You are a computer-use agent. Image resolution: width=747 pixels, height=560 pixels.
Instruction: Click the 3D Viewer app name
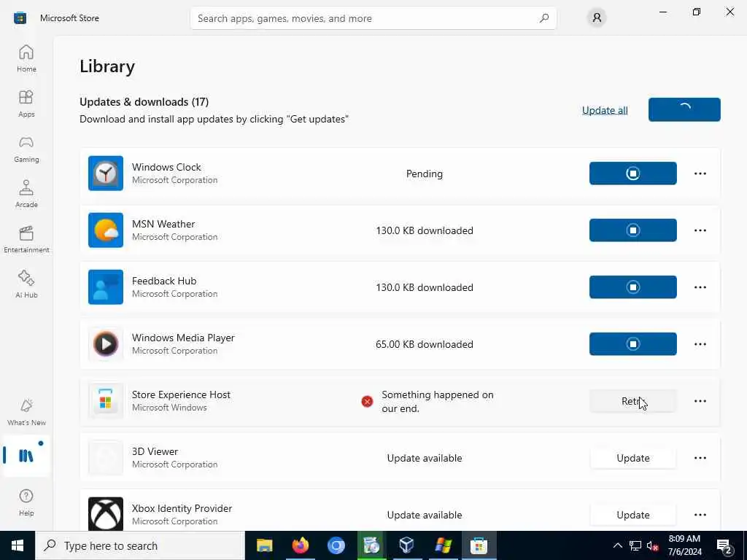[x=155, y=451]
